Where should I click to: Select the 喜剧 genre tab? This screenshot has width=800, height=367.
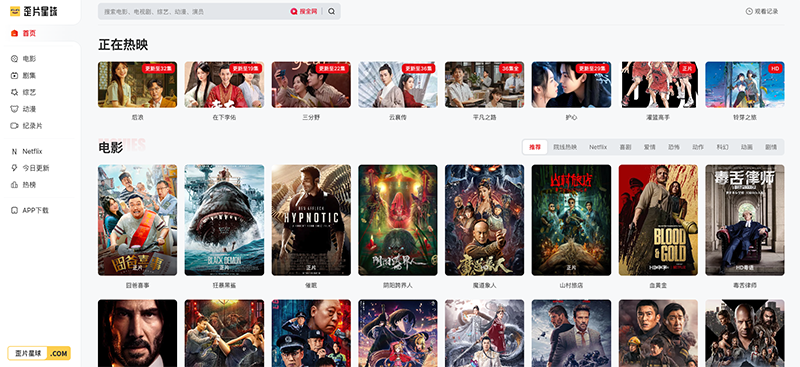625,147
